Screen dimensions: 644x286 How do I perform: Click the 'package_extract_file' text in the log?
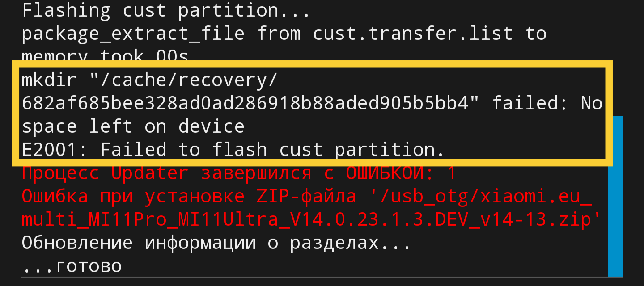[133, 34]
